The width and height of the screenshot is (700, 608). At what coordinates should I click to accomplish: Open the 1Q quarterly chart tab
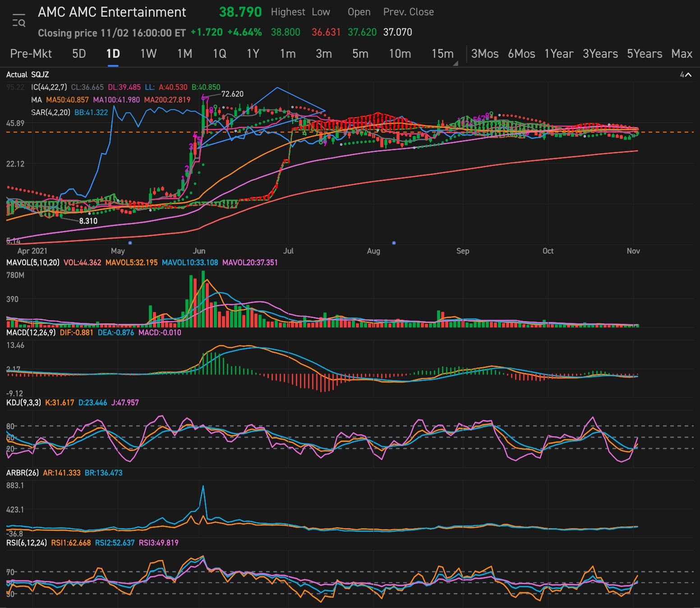pos(220,54)
